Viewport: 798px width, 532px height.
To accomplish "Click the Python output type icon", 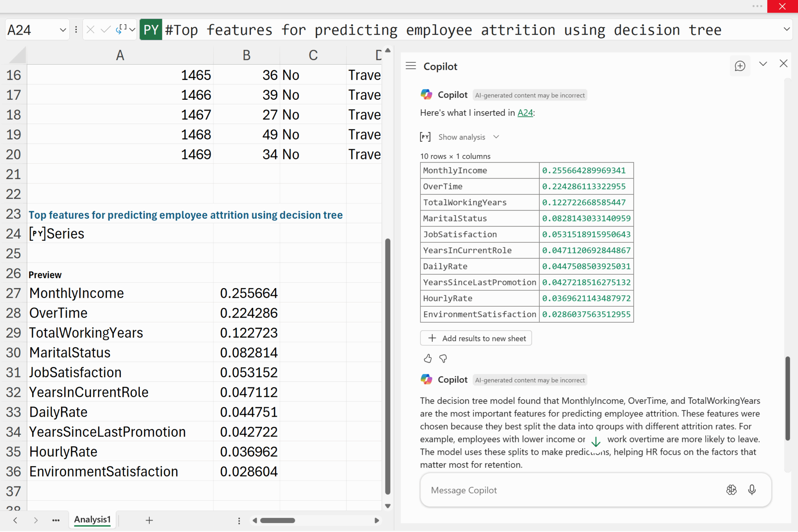I will tap(122, 30).
